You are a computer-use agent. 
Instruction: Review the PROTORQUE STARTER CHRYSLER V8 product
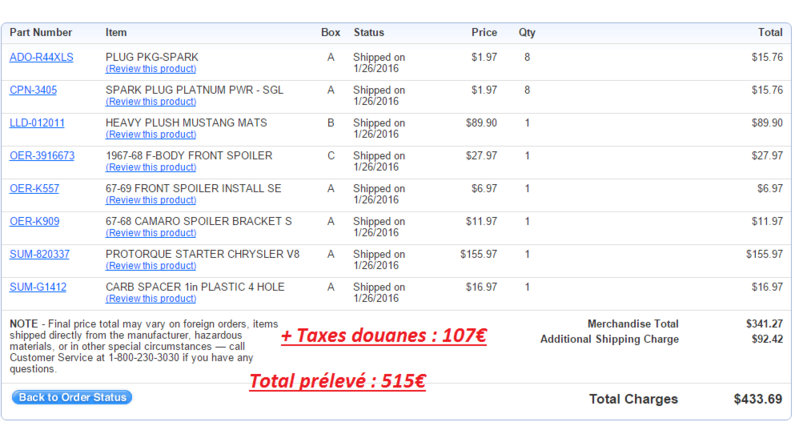(151, 266)
